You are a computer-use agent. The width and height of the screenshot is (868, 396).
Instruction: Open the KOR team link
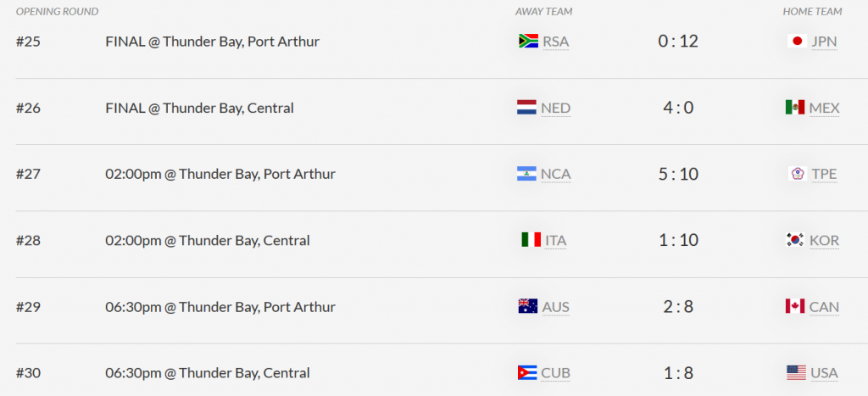click(x=824, y=240)
